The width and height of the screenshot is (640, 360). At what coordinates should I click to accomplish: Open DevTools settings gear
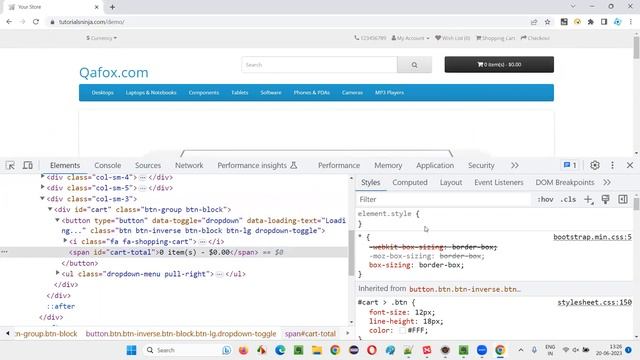pos(595,165)
